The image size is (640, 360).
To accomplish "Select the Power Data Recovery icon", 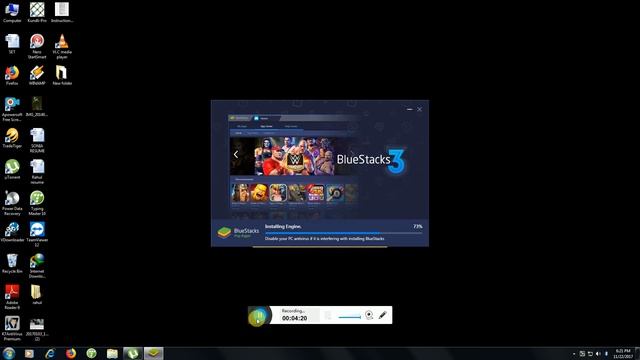I will point(12,203).
